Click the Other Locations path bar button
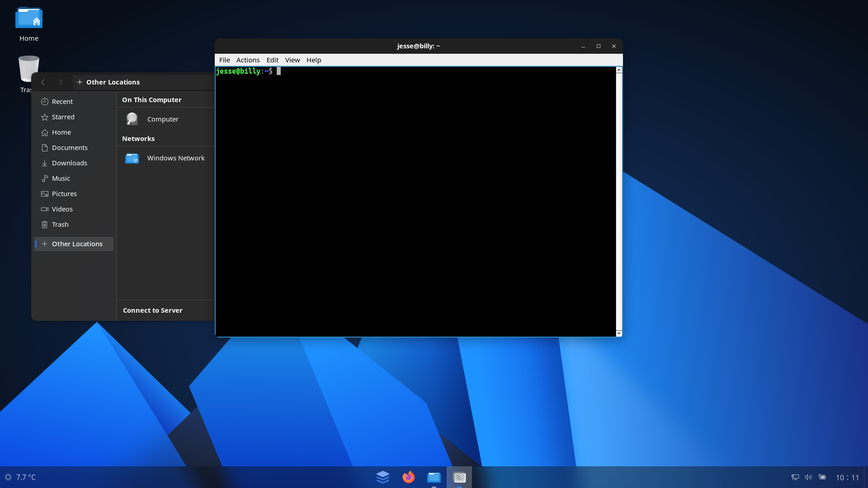This screenshot has width=868, height=488. point(108,82)
